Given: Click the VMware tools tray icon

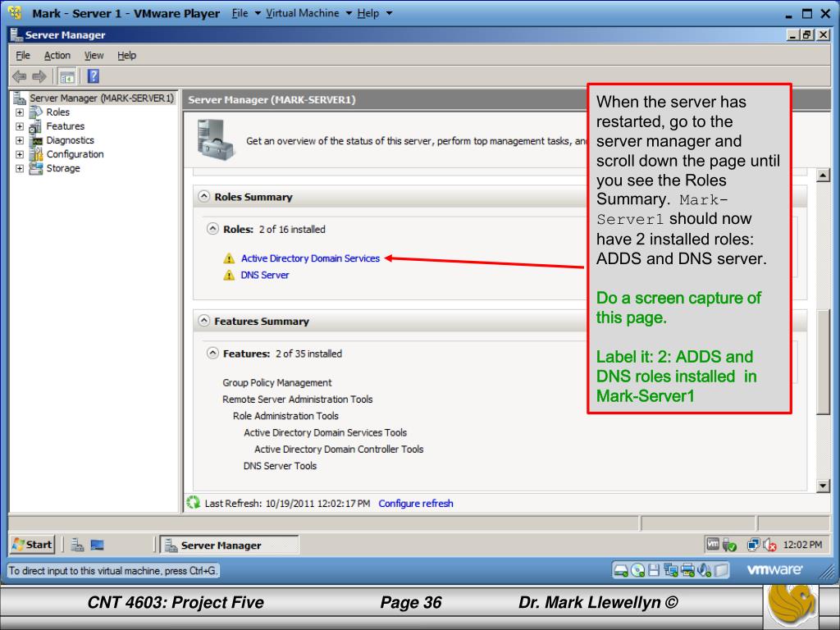Looking at the screenshot, I should click(713, 545).
